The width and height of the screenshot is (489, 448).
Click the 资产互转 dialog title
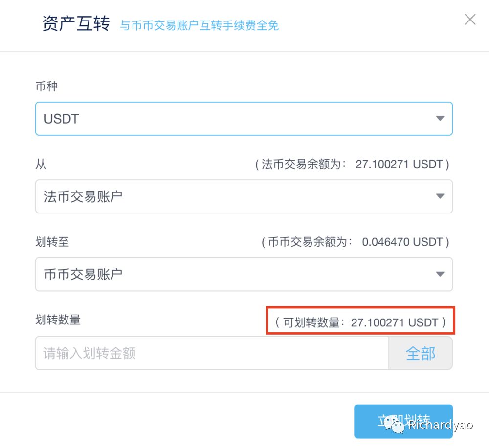[76, 23]
